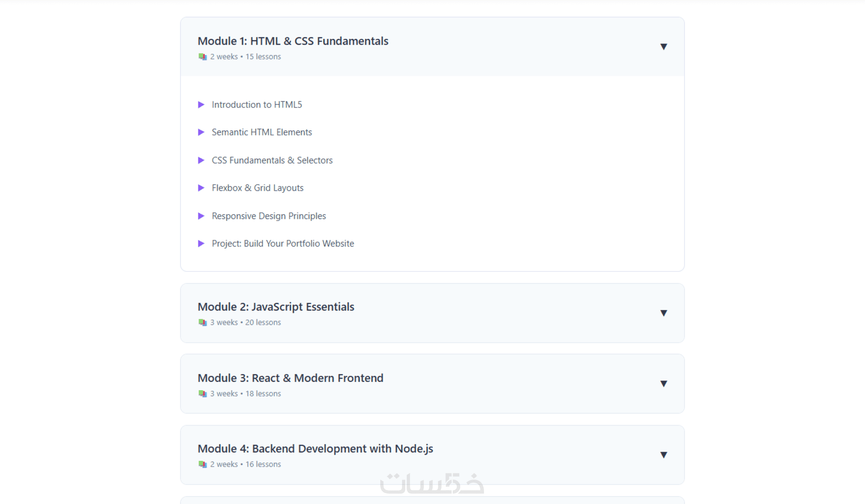
Task: Click the books icon under Module 2 title
Action: pos(203,323)
